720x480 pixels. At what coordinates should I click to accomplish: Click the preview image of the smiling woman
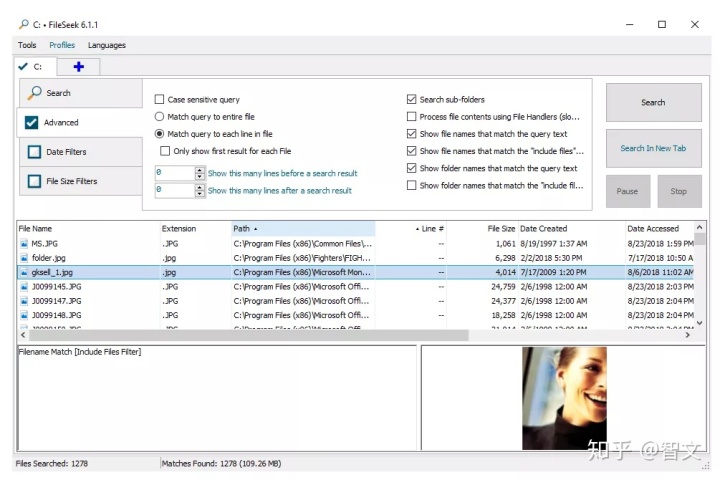pyautogui.click(x=564, y=398)
